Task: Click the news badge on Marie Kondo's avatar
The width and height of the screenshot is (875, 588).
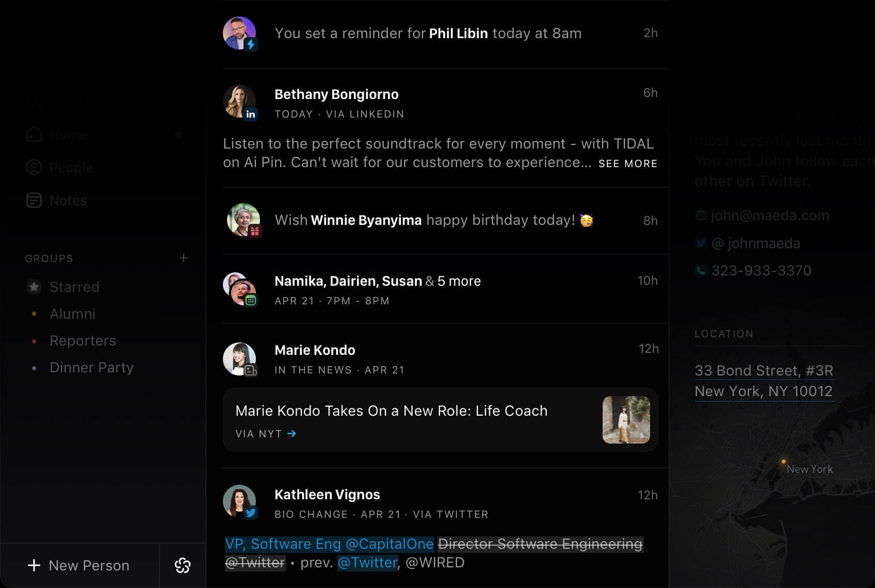Action: click(251, 370)
